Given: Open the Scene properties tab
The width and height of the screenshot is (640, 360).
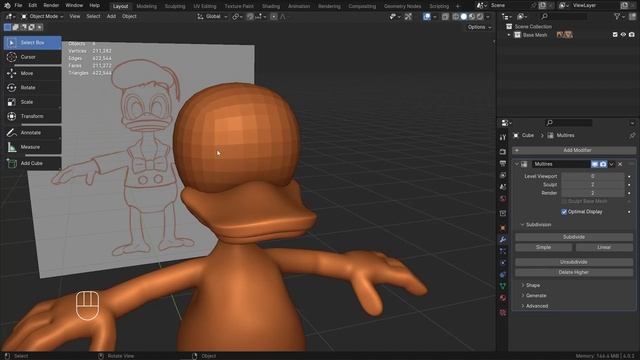Looking at the screenshot, I should (x=503, y=187).
